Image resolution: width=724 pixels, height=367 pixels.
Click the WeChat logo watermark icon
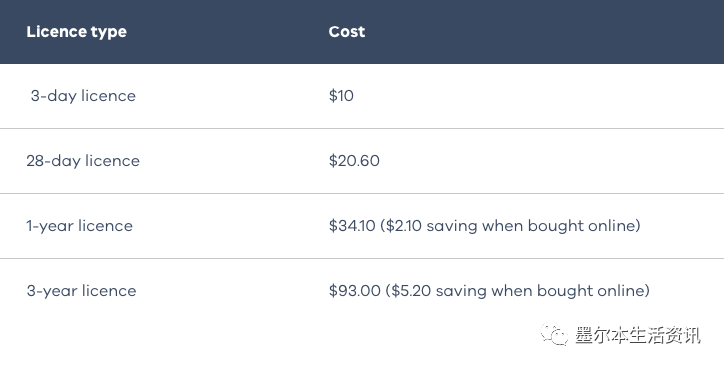[x=555, y=334]
